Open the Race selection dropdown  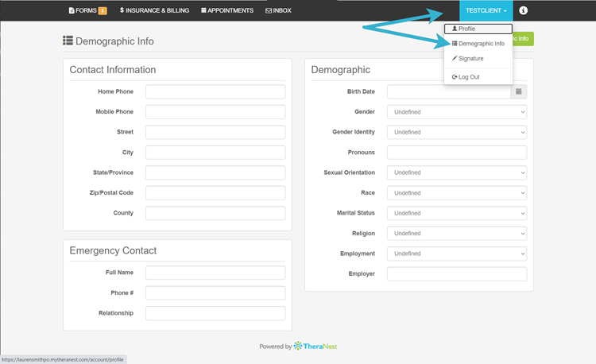coord(456,193)
